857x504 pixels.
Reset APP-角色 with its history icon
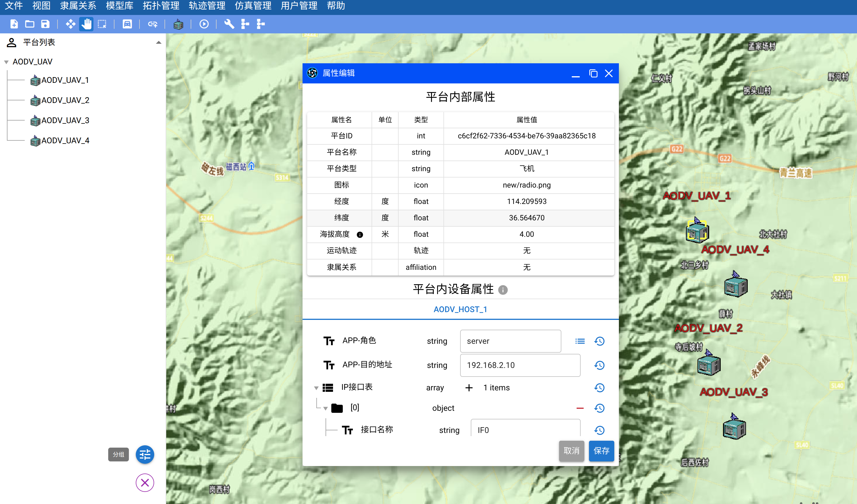[599, 341]
